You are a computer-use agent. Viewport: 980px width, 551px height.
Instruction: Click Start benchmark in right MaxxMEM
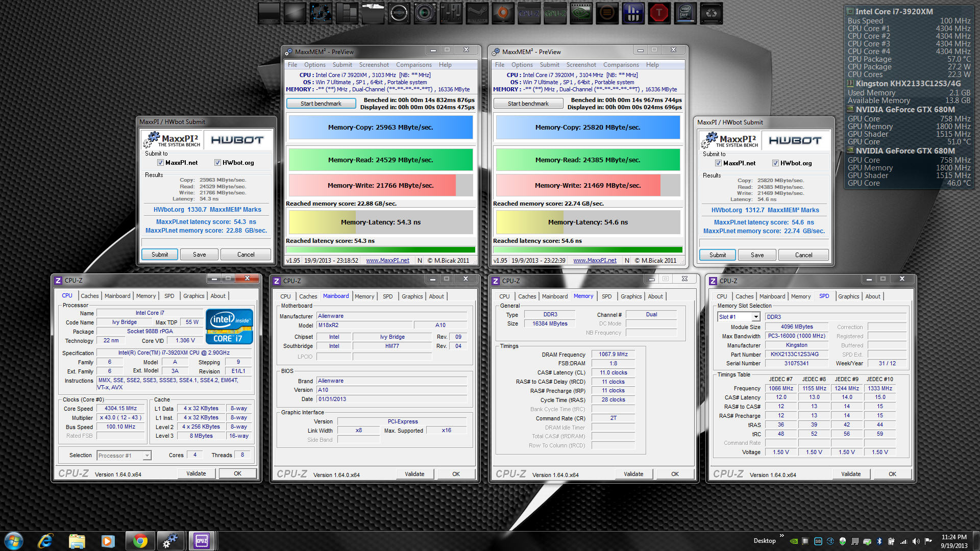(x=528, y=104)
